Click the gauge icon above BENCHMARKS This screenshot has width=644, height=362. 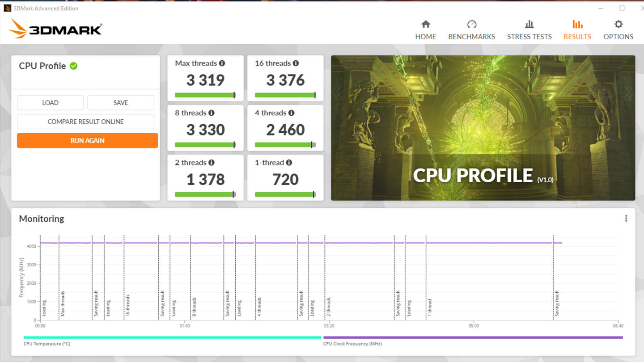point(472,24)
